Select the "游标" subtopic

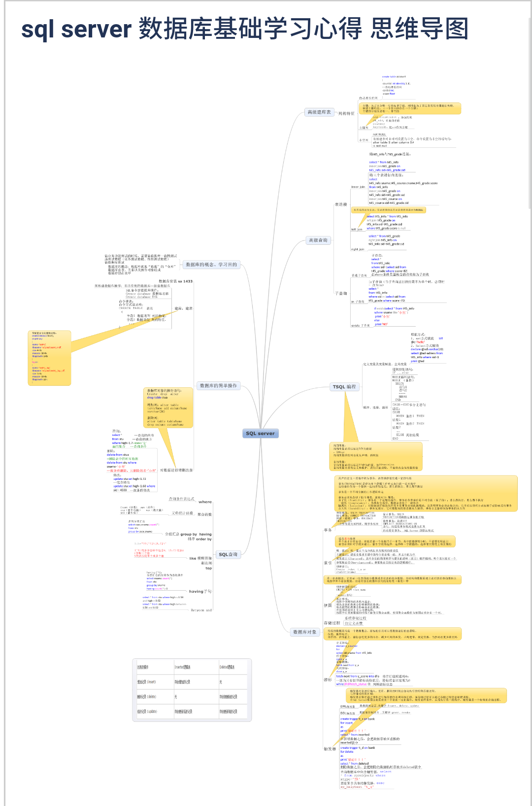(x=328, y=679)
